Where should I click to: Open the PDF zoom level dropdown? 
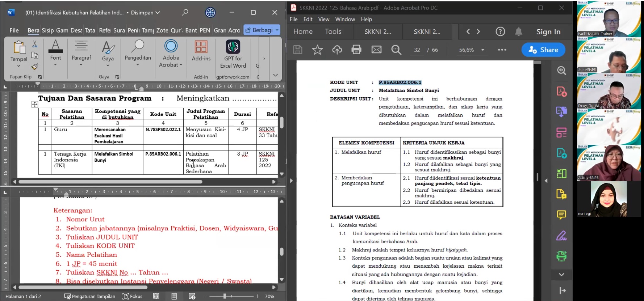click(482, 50)
